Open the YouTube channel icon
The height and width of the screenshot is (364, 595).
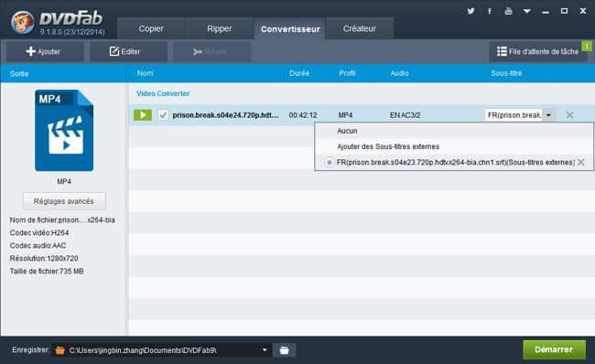coord(508,11)
